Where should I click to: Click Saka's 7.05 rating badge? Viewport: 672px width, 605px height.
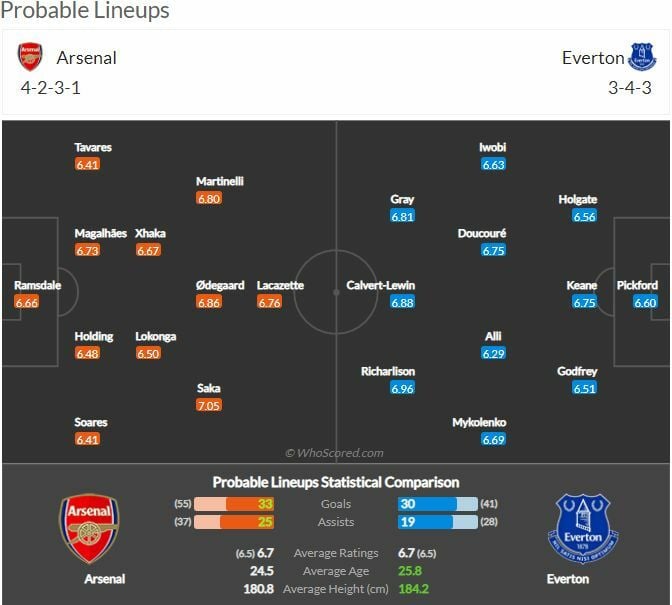(x=209, y=406)
